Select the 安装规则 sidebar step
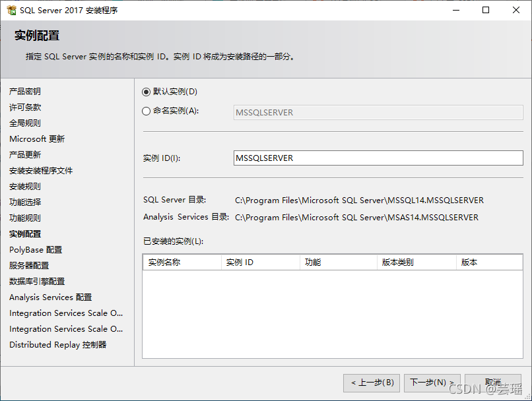 [25, 187]
